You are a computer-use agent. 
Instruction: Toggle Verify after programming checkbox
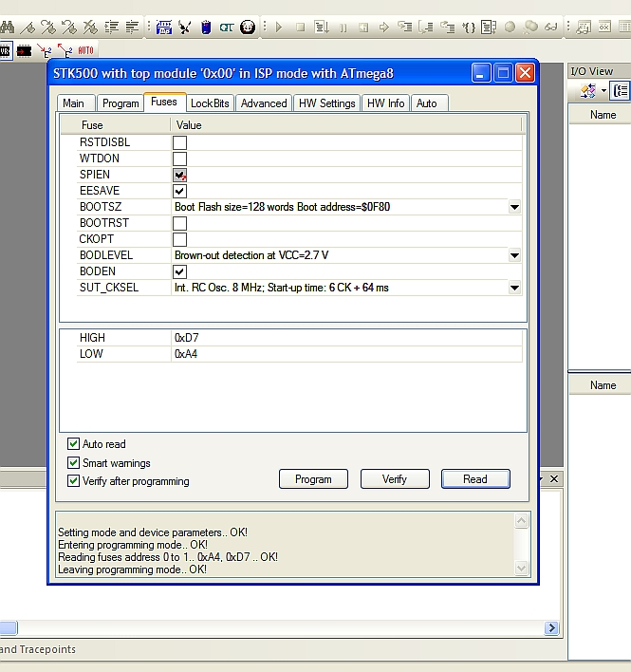[74, 481]
